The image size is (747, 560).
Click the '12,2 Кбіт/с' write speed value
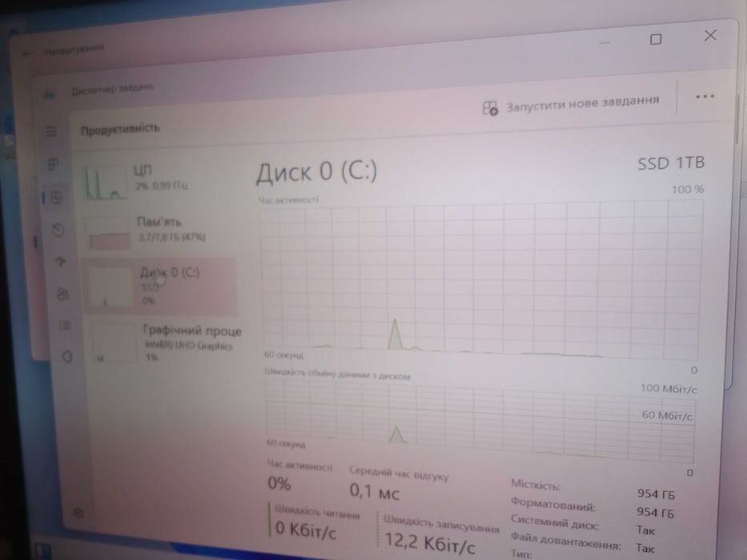430,542
